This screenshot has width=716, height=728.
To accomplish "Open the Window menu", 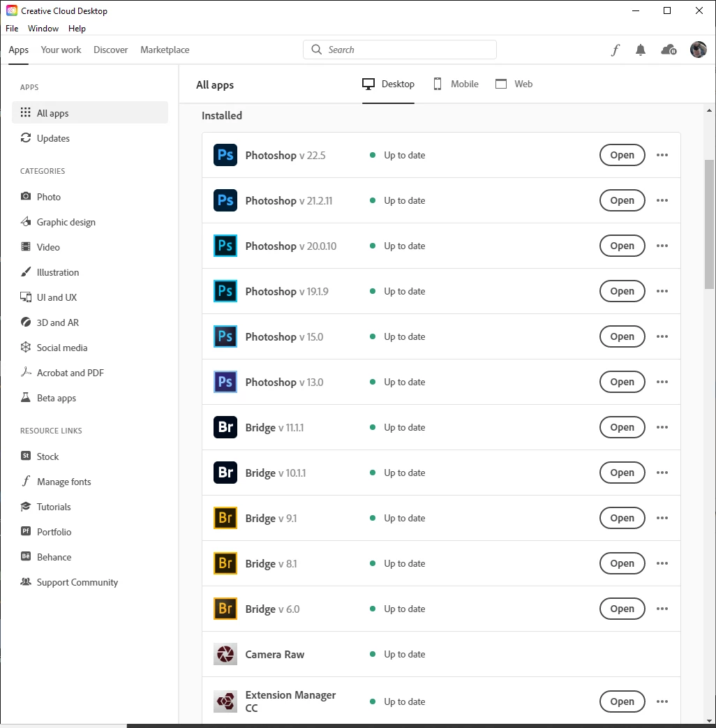I will [x=43, y=29].
